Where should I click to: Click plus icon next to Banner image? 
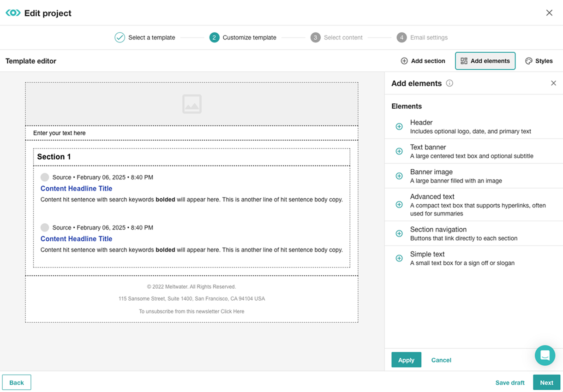point(399,176)
